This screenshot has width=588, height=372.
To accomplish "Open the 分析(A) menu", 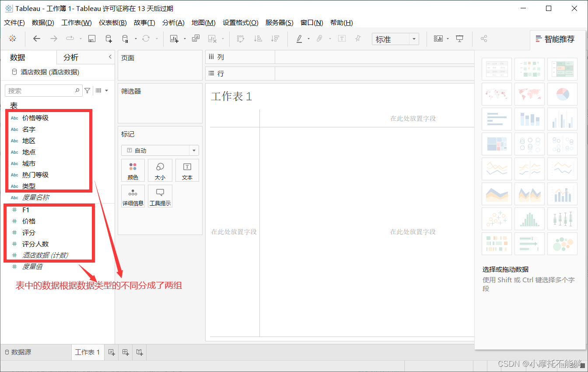I will (173, 23).
